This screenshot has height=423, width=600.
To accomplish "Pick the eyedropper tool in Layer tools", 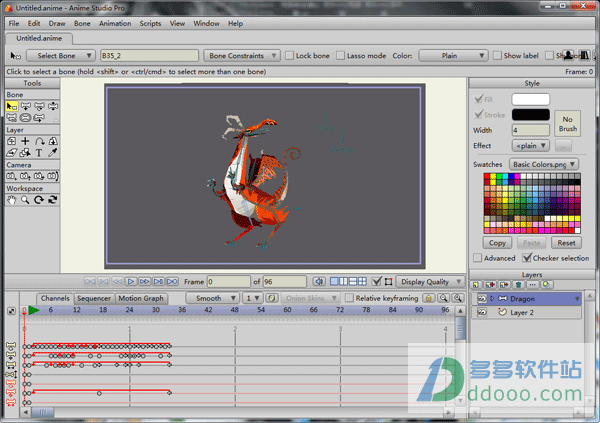I will coord(53,153).
